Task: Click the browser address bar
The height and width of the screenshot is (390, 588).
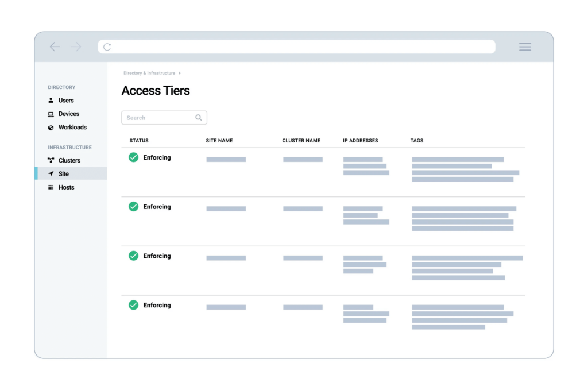Action: (296, 47)
